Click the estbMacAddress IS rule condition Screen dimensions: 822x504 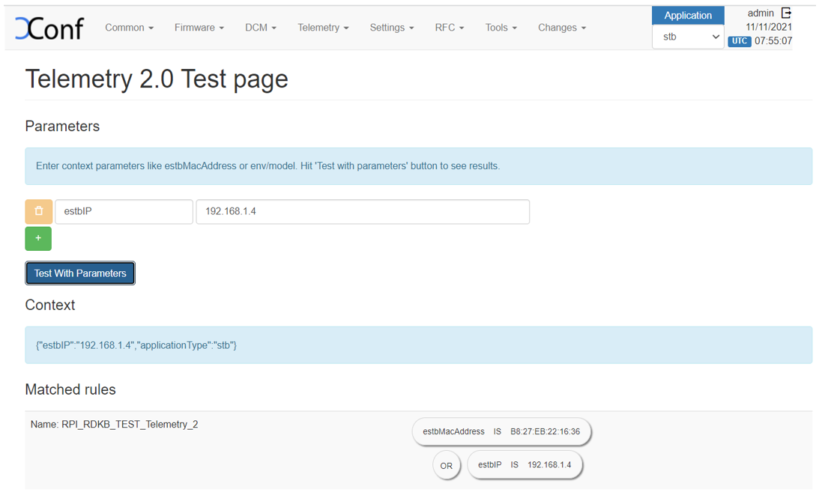tap(501, 431)
